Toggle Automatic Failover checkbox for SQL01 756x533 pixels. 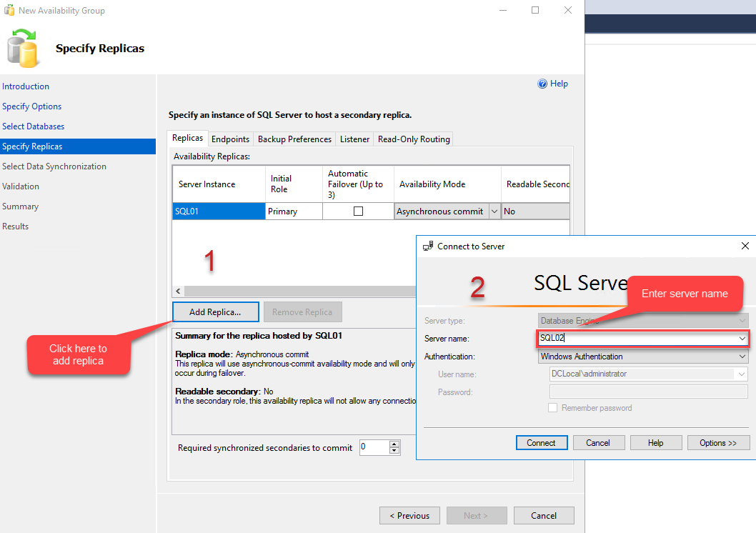358,211
